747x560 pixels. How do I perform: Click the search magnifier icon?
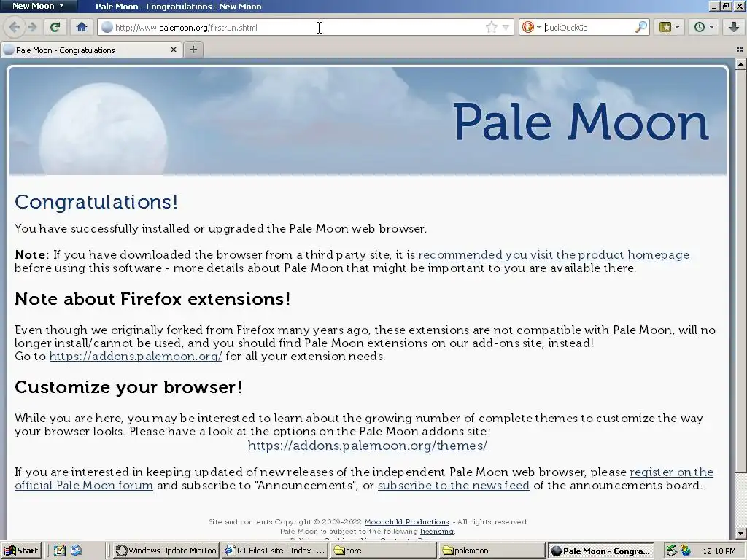(641, 27)
